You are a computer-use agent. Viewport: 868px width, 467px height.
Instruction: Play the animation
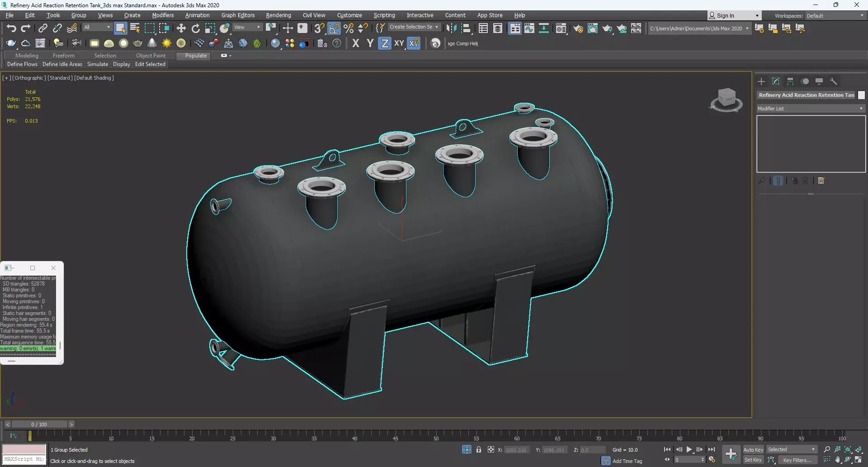click(x=689, y=449)
